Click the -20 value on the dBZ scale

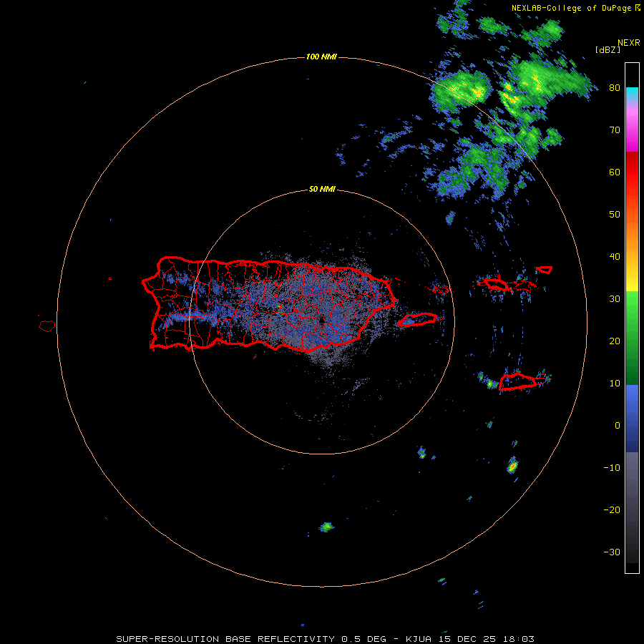pos(612,509)
